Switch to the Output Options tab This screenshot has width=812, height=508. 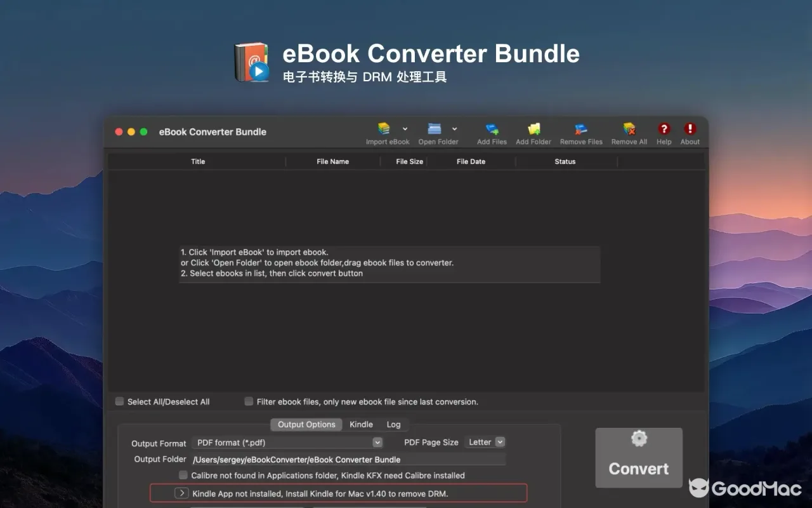pyautogui.click(x=306, y=425)
